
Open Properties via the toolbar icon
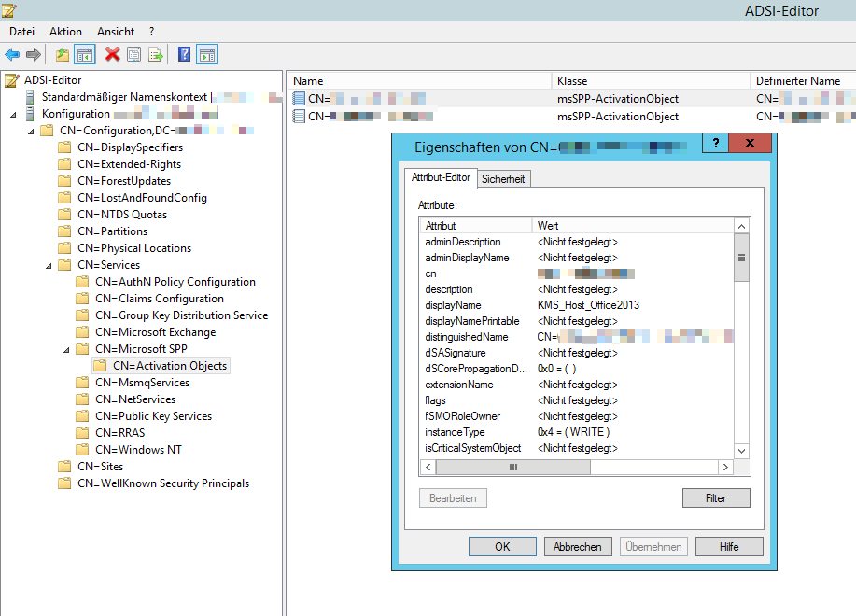pyautogui.click(x=134, y=54)
